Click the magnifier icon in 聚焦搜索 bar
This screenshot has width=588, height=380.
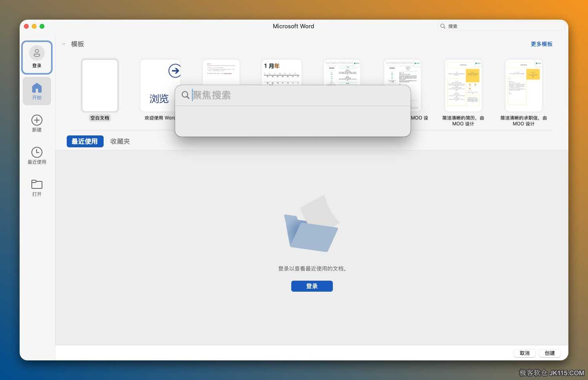click(186, 95)
